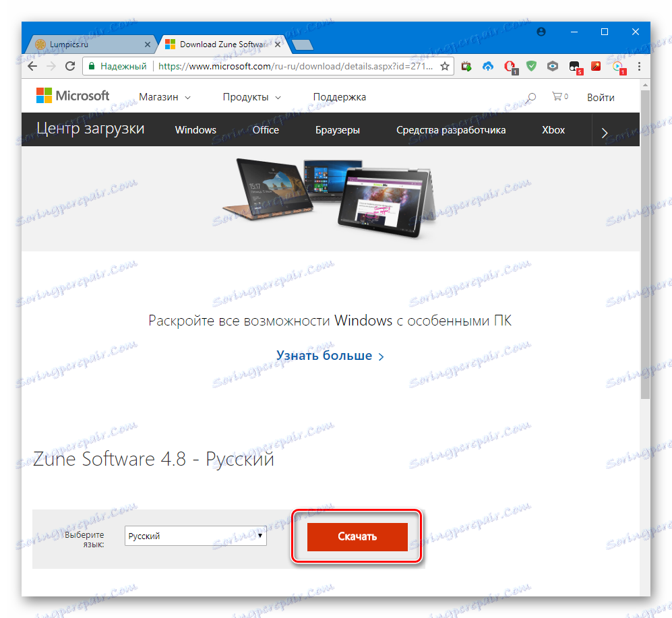Maximize the Chrome window
Screen dimensions: 672x618
[x=605, y=32]
